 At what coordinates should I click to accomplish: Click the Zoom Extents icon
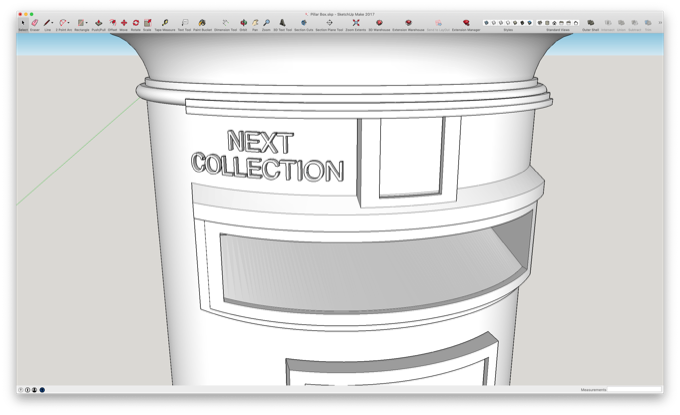click(356, 23)
